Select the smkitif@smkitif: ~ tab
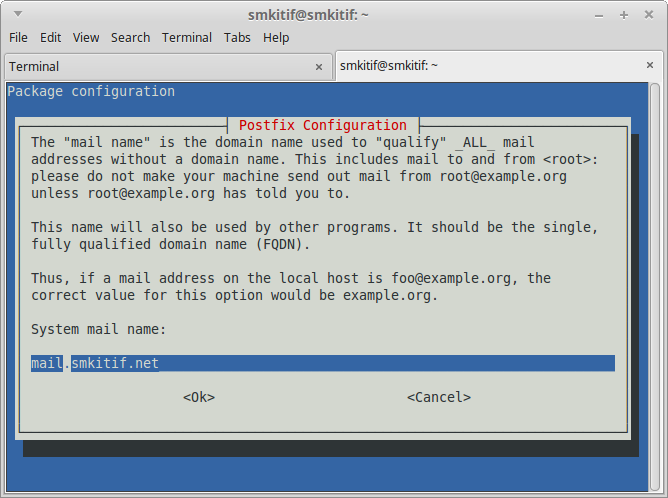Viewport: 668px width, 498px height. (498, 66)
